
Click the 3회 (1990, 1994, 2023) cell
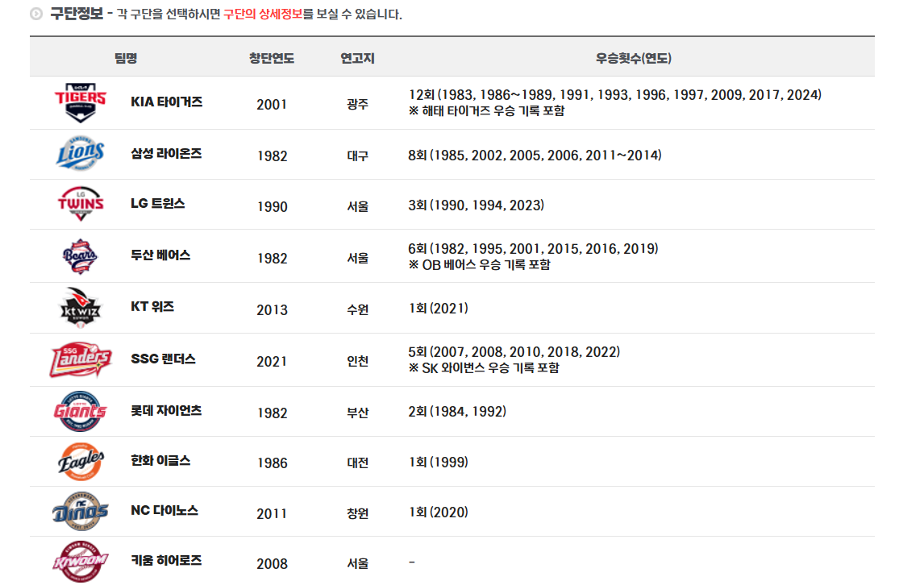pyautogui.click(x=476, y=205)
